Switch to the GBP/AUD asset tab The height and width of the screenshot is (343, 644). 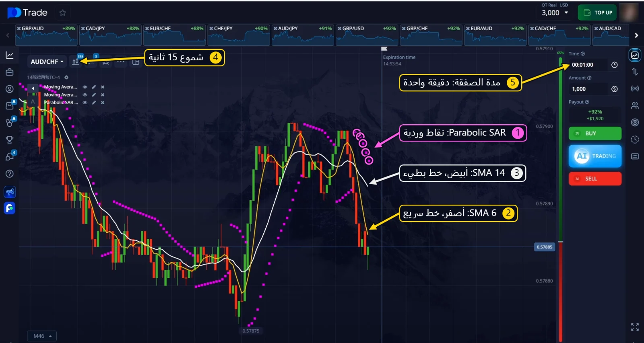pos(46,35)
